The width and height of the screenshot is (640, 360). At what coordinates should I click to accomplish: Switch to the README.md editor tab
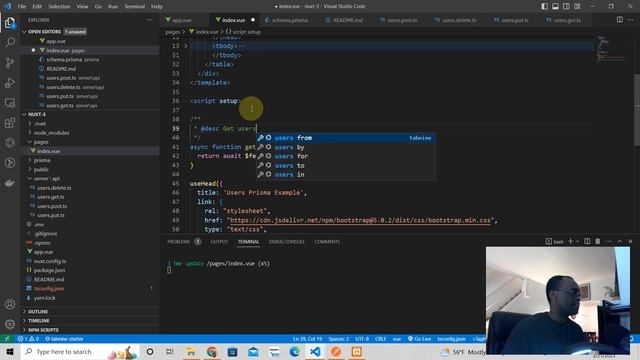(347, 20)
